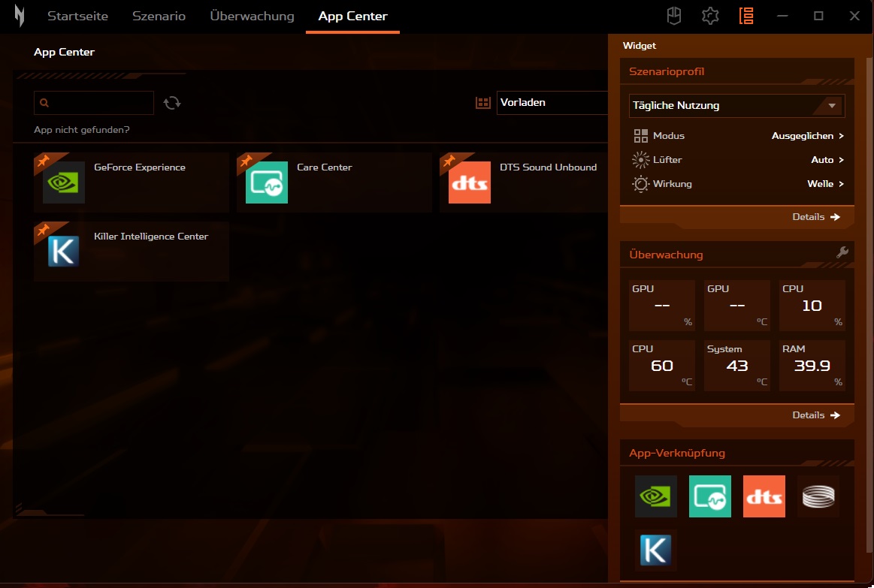Click the Szenarioprofil widget heading
Screen dimensions: 874x588
[x=667, y=71]
